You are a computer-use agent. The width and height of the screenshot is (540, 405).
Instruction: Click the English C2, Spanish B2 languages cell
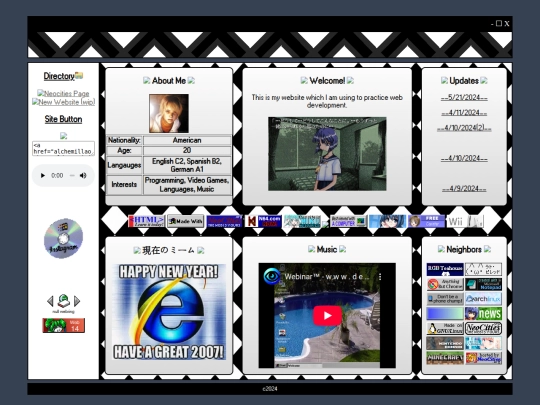(x=187, y=165)
